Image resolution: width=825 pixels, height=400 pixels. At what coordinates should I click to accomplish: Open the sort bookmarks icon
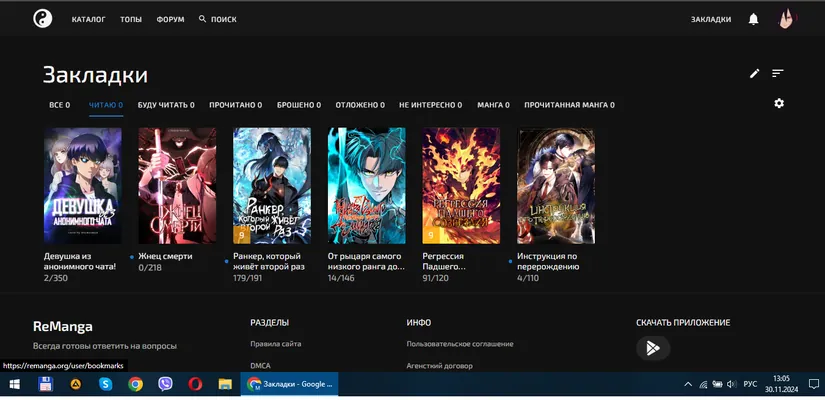778,74
